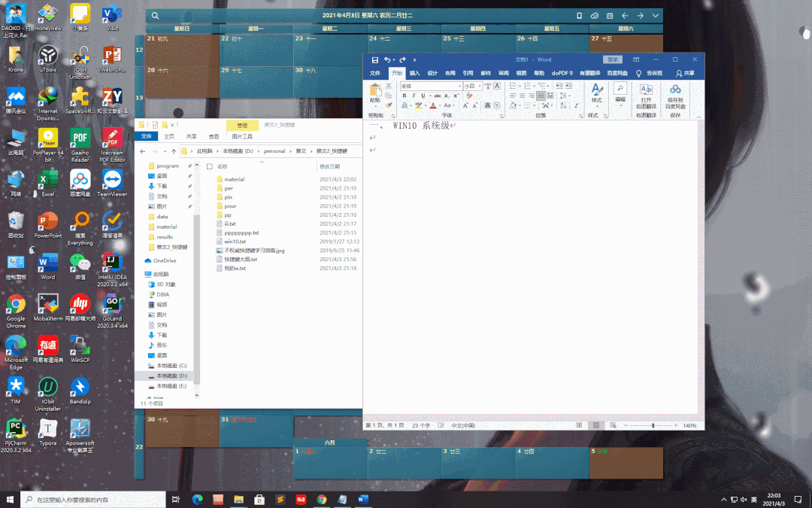Image resolution: width=812 pixels, height=508 pixels.
Task: Apply italic formatting in Word
Action: (414, 96)
